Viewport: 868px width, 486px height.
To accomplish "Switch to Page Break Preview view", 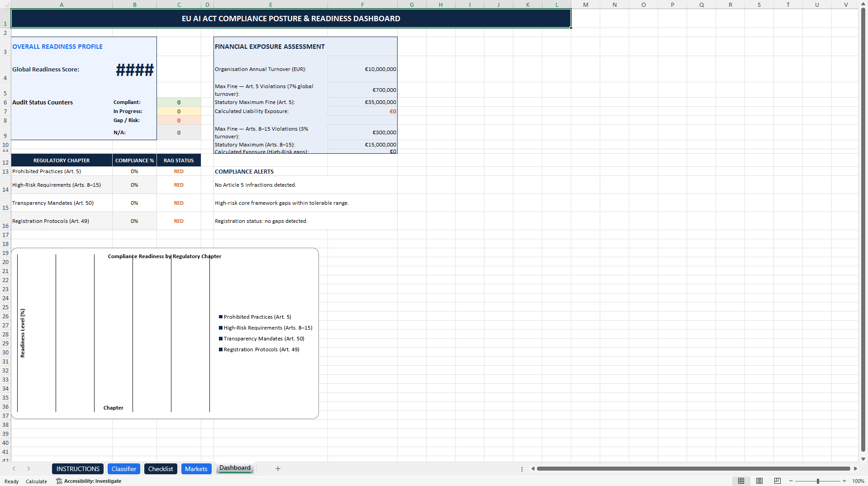I will point(777,481).
